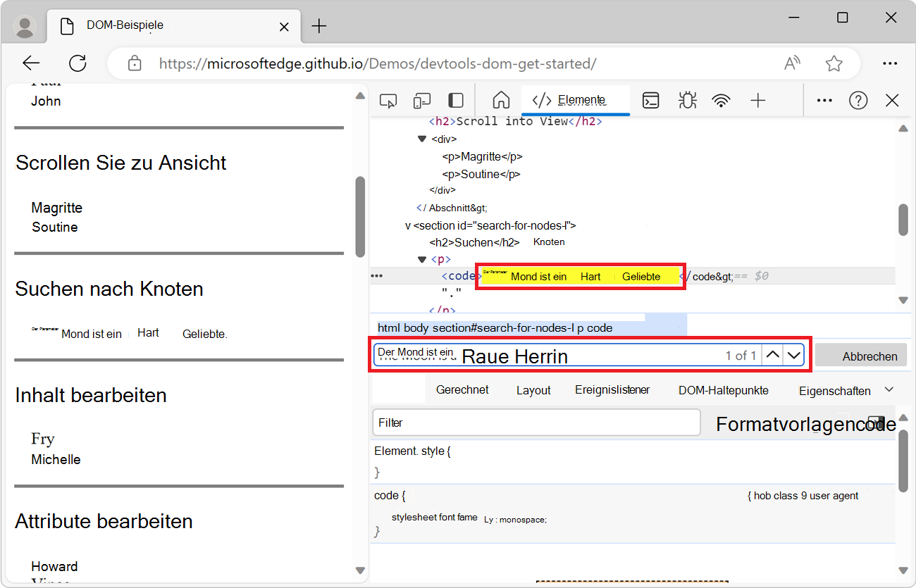Click the code rule selector

(390, 496)
